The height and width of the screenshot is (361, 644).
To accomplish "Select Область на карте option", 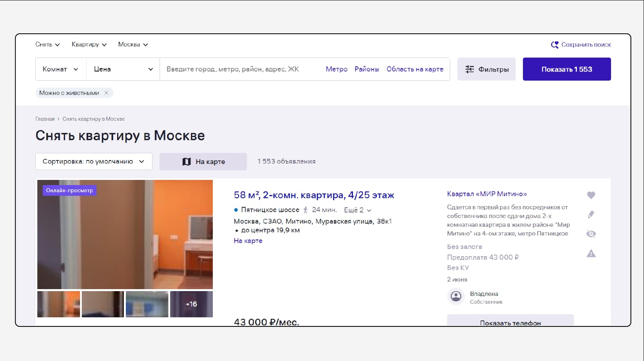I will coord(415,69).
